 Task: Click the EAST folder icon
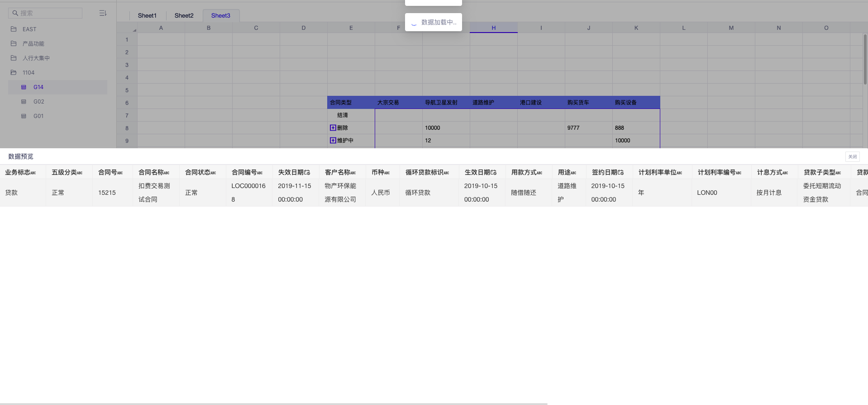[14, 29]
